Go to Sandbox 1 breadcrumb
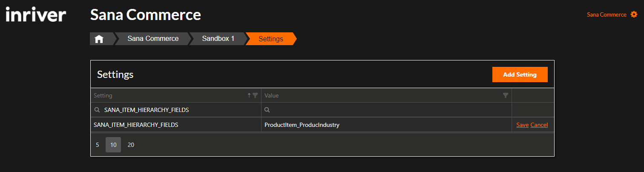The width and height of the screenshot is (644, 172). coord(218,39)
